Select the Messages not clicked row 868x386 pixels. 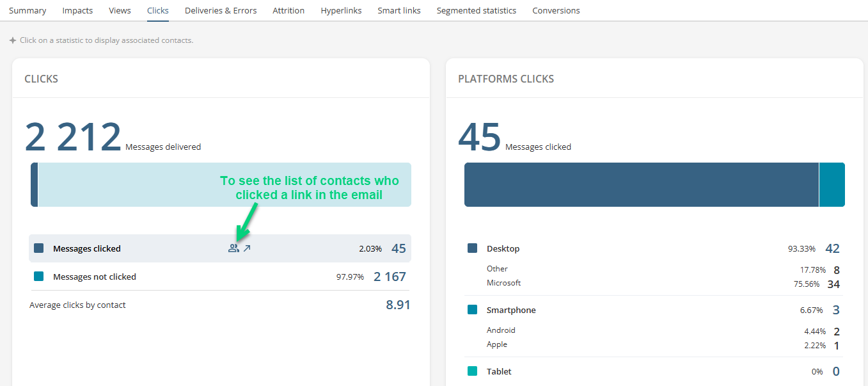click(220, 277)
